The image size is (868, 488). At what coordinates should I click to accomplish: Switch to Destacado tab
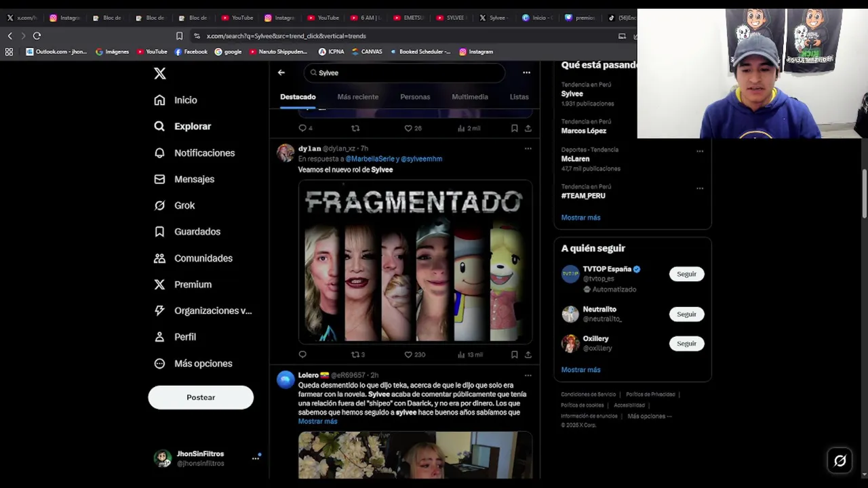[x=298, y=97]
